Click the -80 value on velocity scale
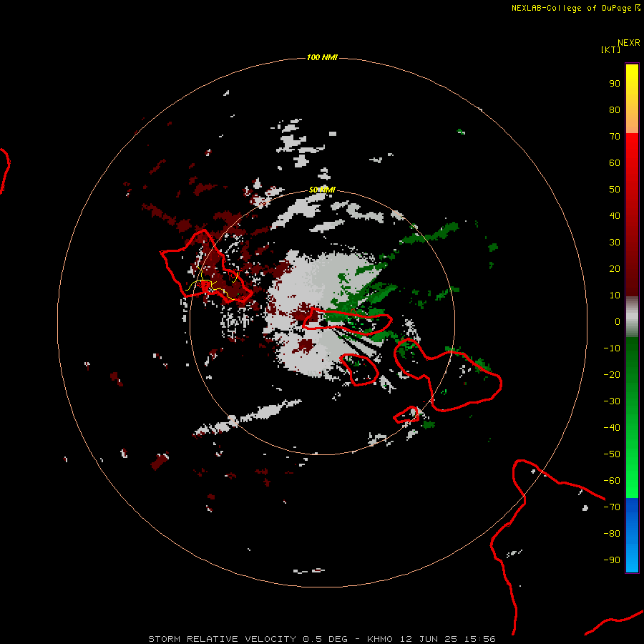This screenshot has width=644, height=644. pos(612,534)
